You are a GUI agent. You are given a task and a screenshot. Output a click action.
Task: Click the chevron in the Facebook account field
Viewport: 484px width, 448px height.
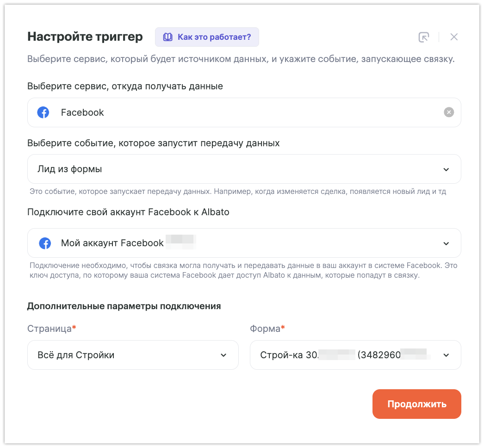(446, 243)
